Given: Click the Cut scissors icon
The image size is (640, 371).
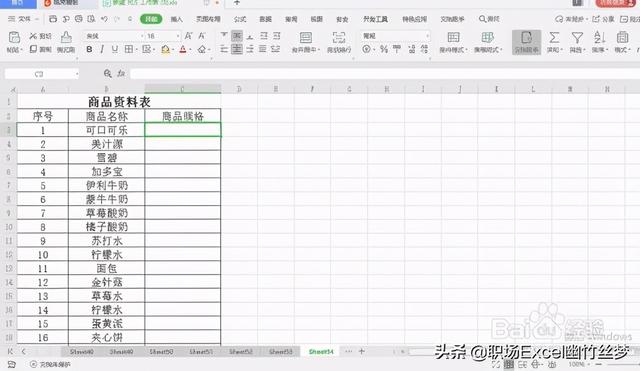Looking at the screenshot, I should click(33, 36).
